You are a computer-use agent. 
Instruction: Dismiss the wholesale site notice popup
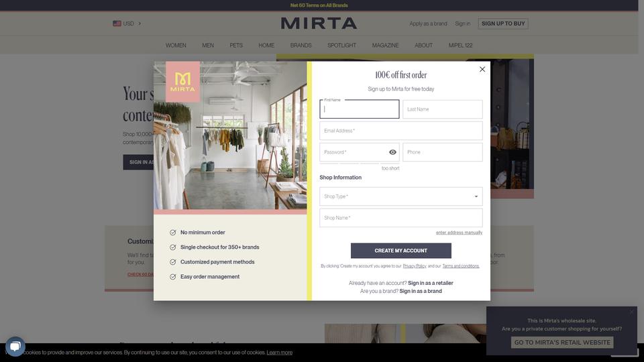pos(632,312)
